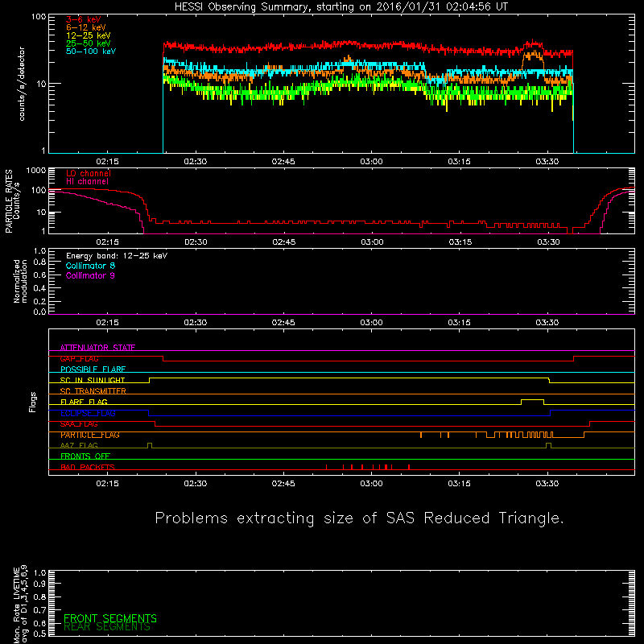The image size is (644, 644).
Task: Select the Collimator 8 legend entry
Action: (90, 266)
